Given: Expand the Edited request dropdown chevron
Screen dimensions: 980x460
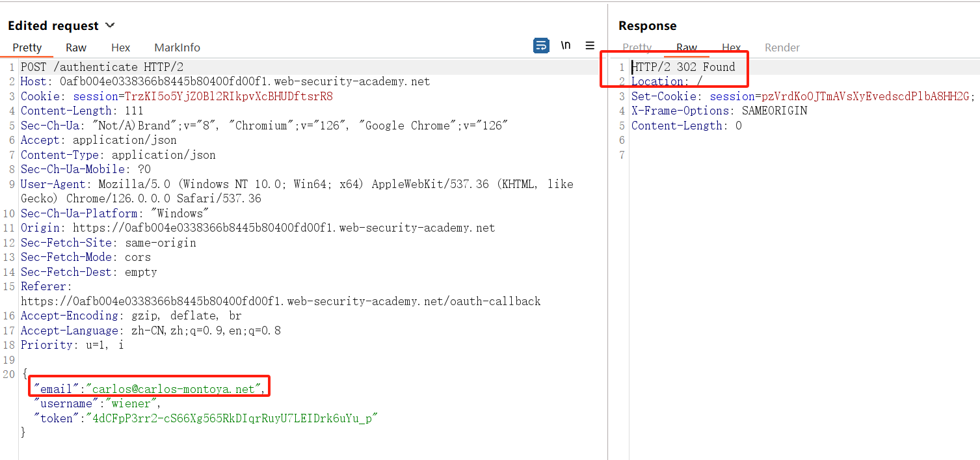Looking at the screenshot, I should [x=110, y=25].
